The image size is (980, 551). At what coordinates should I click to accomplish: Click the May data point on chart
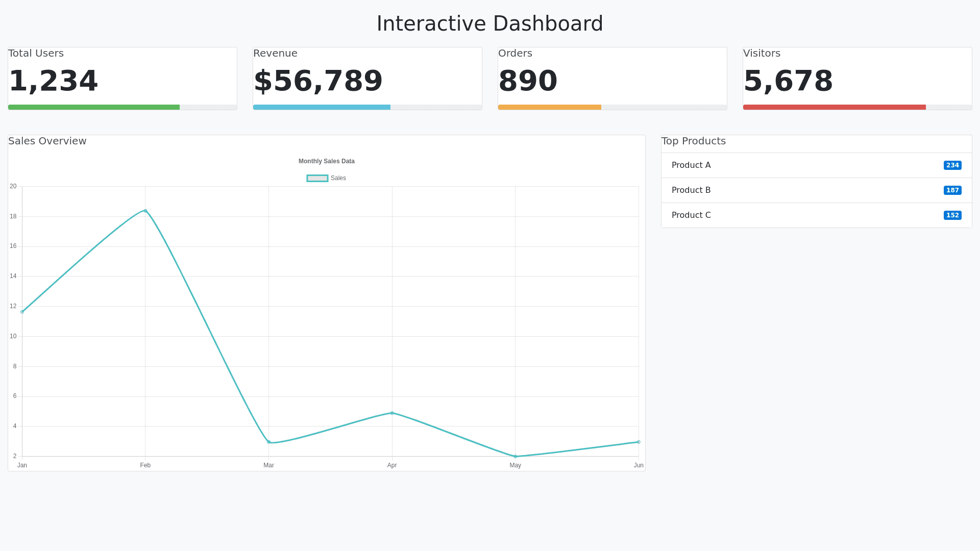coord(516,456)
